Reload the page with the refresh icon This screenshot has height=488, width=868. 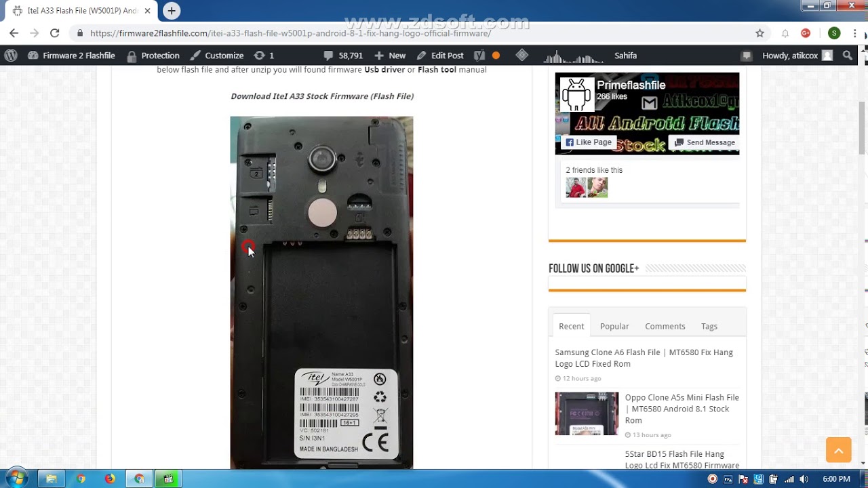click(x=54, y=33)
